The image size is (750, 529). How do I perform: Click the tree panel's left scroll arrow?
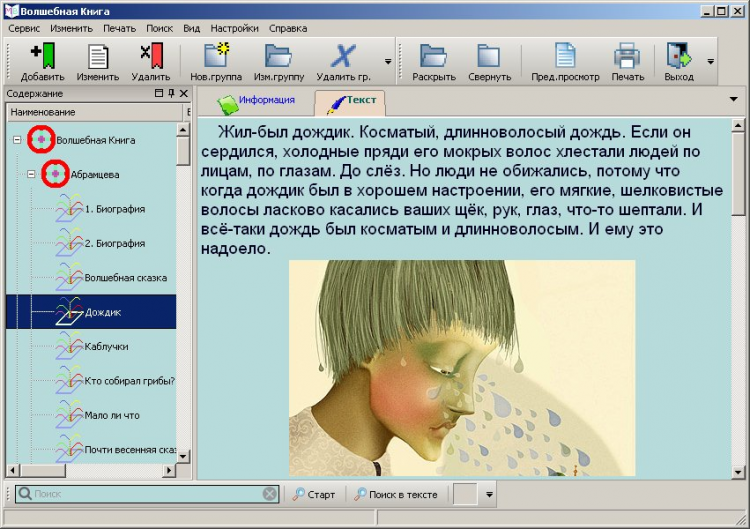coord(13,471)
